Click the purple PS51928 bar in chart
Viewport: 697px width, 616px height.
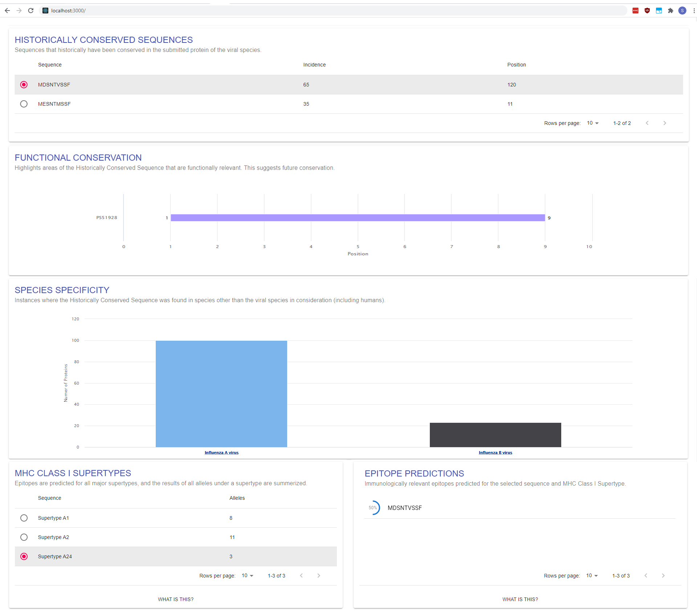(x=358, y=218)
